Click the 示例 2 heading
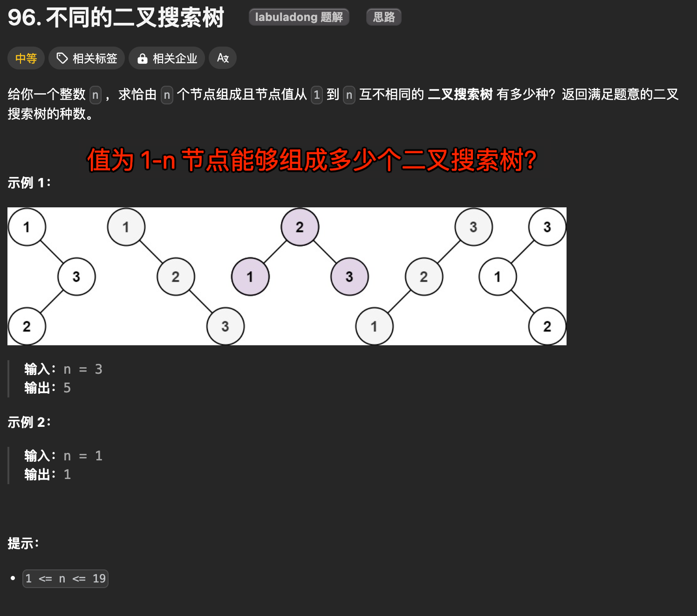 click(29, 422)
